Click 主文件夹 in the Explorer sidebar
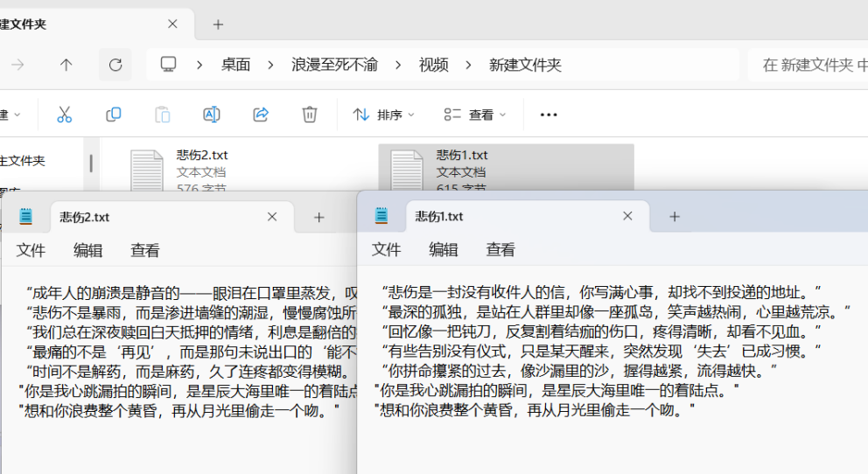Image resolution: width=868 pixels, height=474 pixels. click(x=22, y=161)
